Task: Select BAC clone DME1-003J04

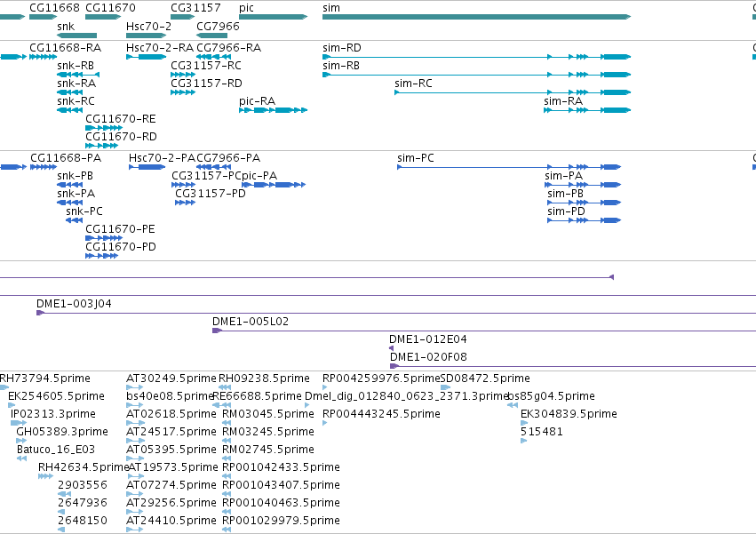Action: (396, 314)
